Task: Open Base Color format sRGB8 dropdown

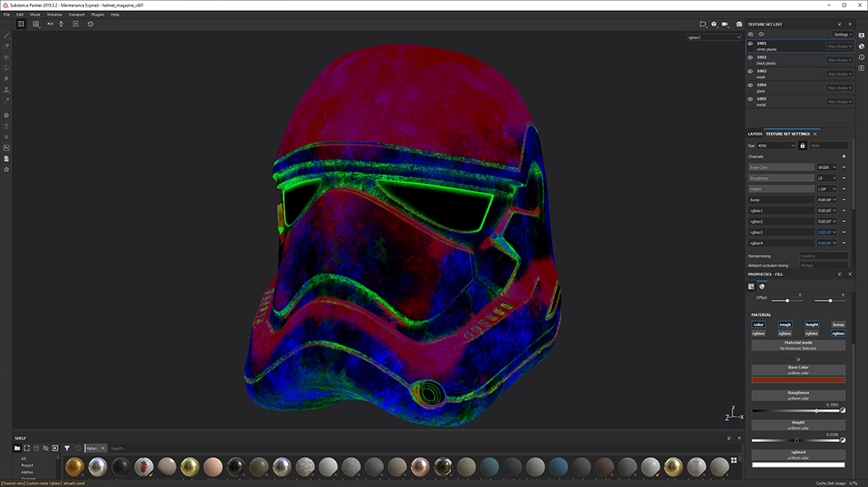Action: pyautogui.click(x=827, y=167)
